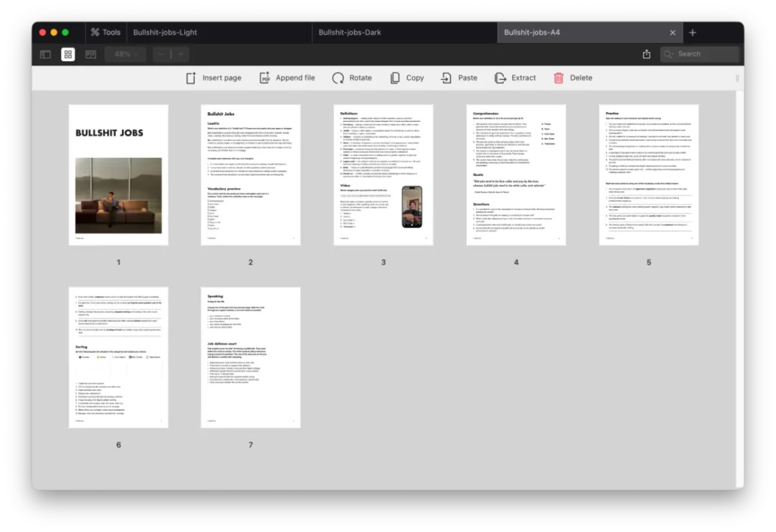The image size is (776, 532).
Task: Open the Tools menu
Action: [105, 33]
